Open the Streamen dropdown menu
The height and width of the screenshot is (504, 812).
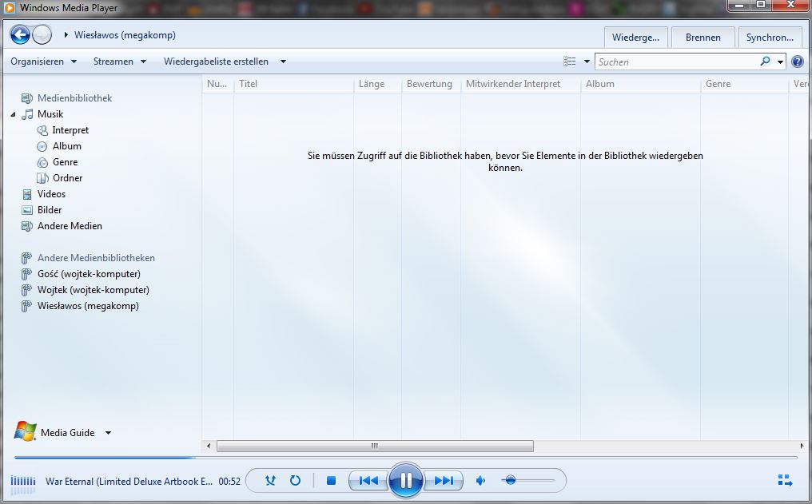120,62
